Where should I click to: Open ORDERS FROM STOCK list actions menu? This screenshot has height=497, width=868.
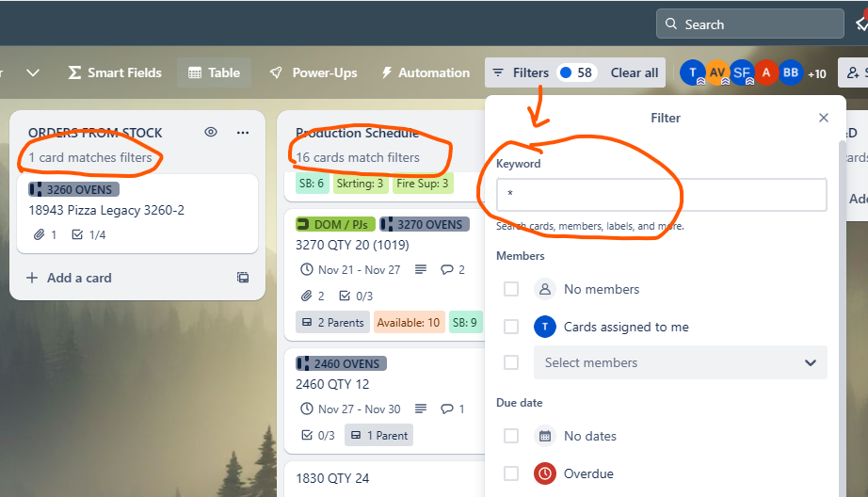point(243,133)
